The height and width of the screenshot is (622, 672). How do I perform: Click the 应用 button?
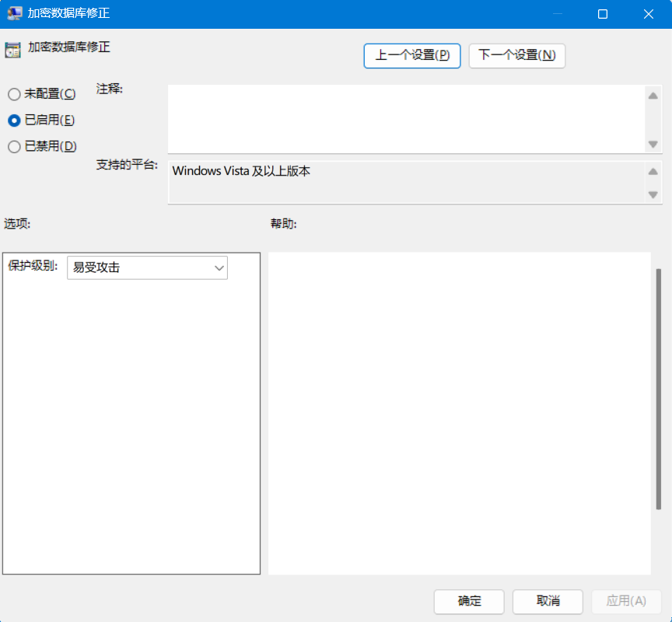[625, 601]
